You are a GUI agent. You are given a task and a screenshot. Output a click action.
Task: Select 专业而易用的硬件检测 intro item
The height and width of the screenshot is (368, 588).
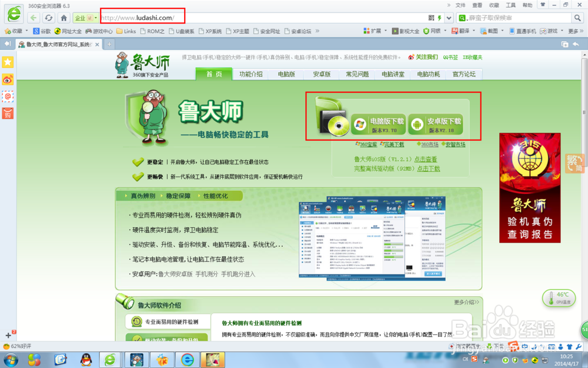tap(168, 322)
